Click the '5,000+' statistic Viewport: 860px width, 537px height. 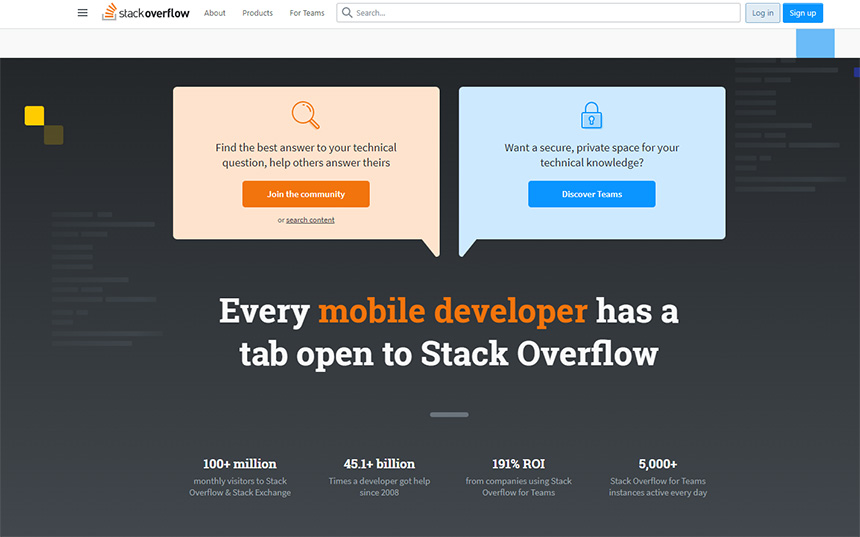pyautogui.click(x=658, y=464)
